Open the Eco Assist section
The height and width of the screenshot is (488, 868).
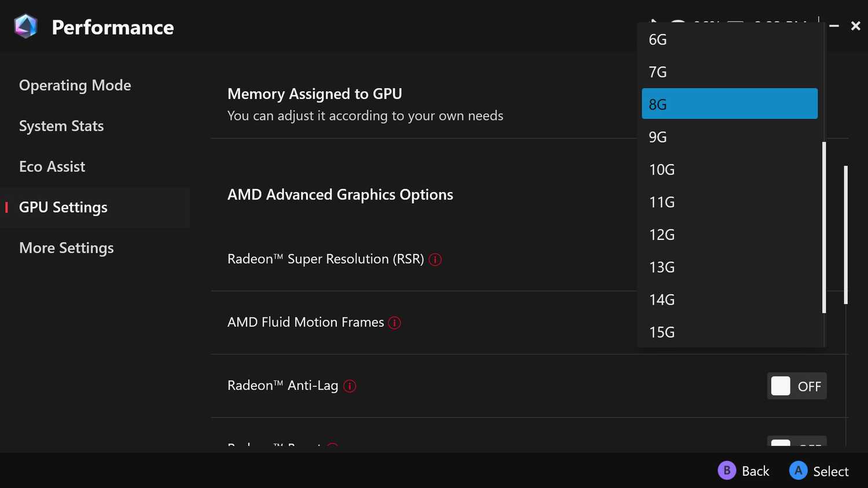tap(52, 167)
